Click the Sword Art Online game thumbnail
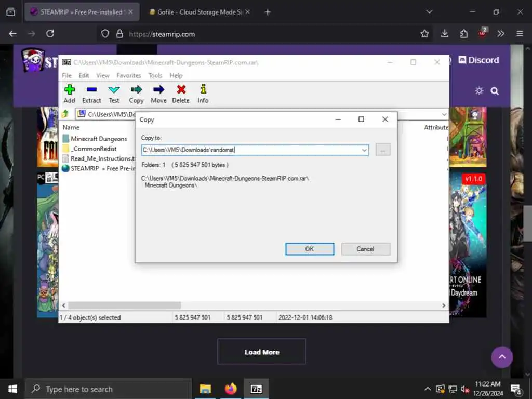532x399 pixels. (467, 245)
